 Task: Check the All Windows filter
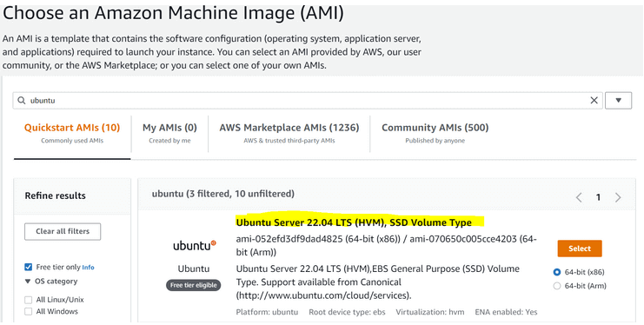tap(29, 311)
